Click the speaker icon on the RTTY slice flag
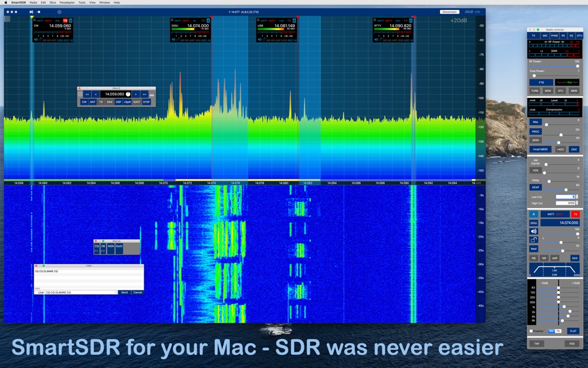 [377, 40]
